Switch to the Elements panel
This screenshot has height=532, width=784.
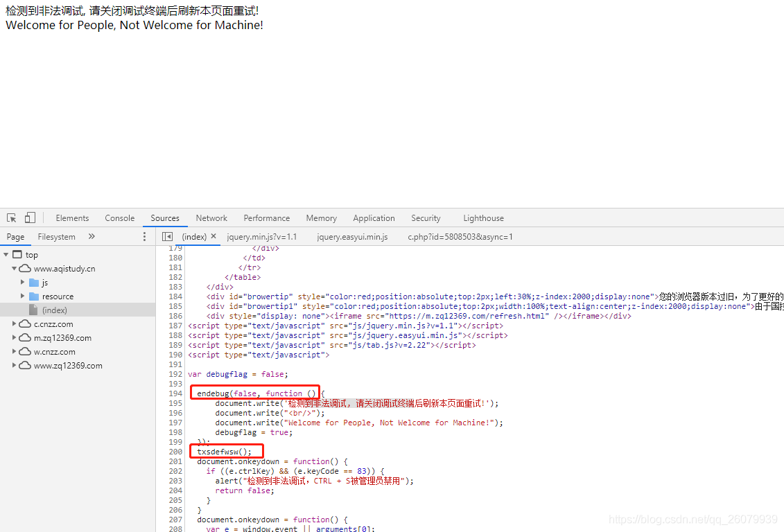pos(72,218)
